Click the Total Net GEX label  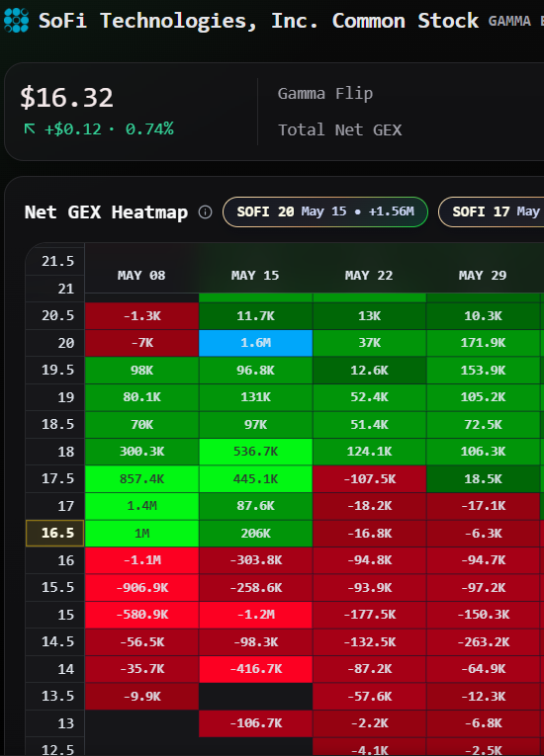[340, 130]
